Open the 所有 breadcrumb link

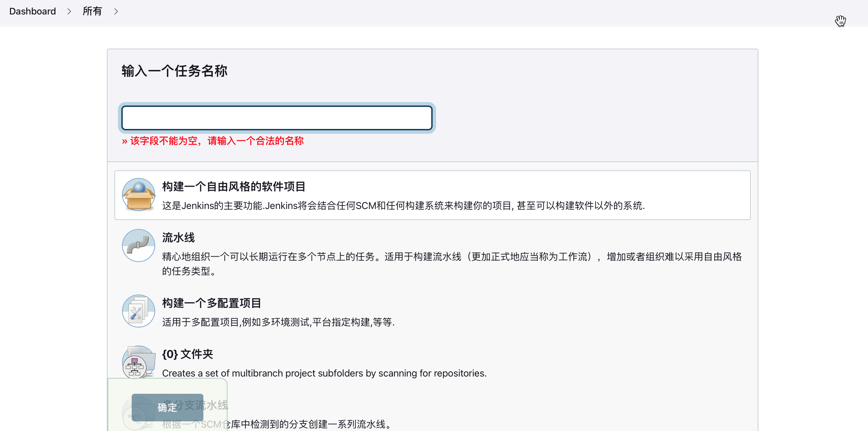pyautogui.click(x=92, y=11)
